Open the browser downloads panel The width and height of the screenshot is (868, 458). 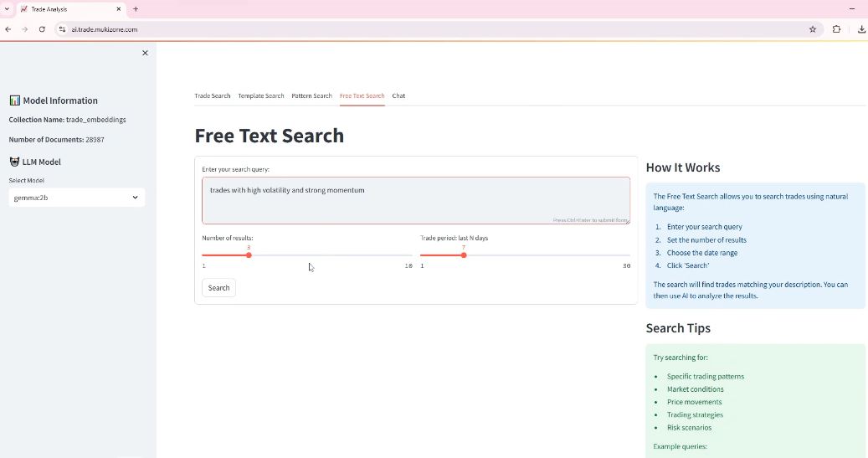[861, 29]
